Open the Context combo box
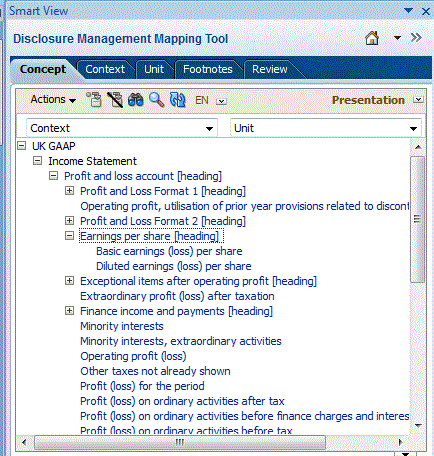 pos(122,128)
